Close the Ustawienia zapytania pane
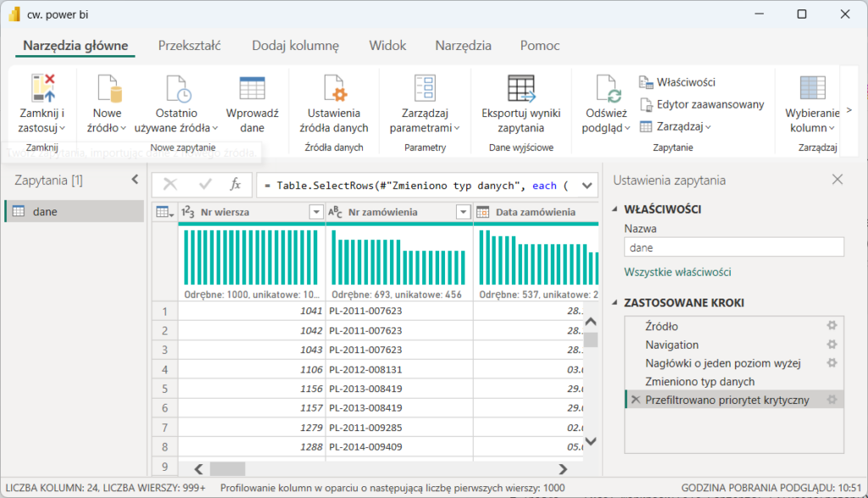The width and height of the screenshot is (868, 498). click(x=837, y=180)
